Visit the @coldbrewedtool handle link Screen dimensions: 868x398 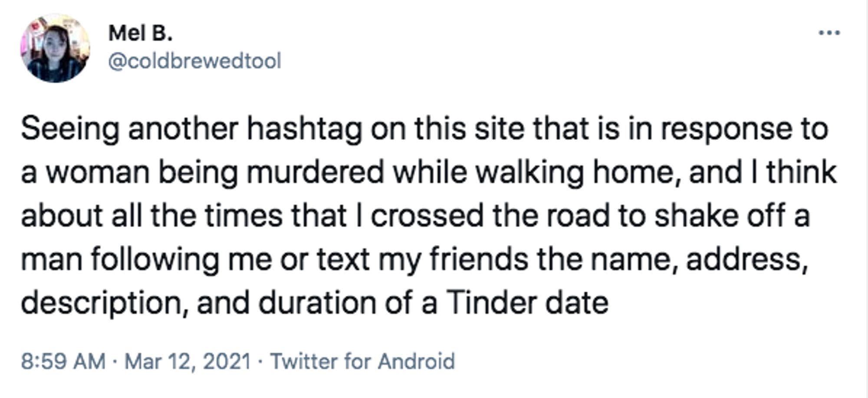pos(194,61)
